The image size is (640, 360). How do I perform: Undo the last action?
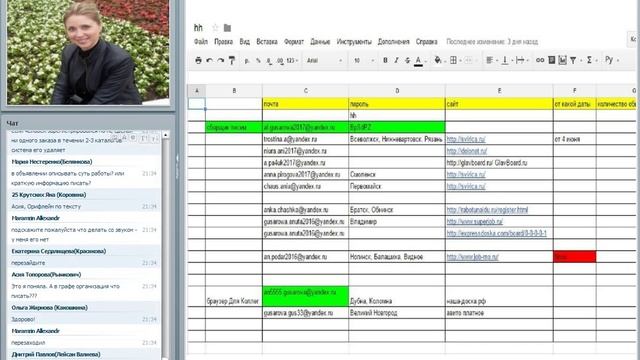point(209,60)
